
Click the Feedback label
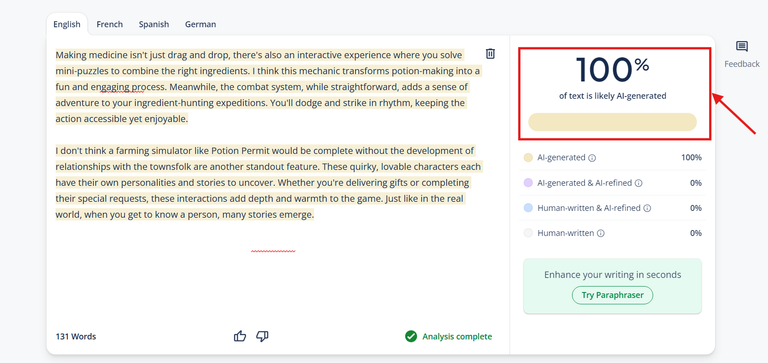pyautogui.click(x=742, y=64)
